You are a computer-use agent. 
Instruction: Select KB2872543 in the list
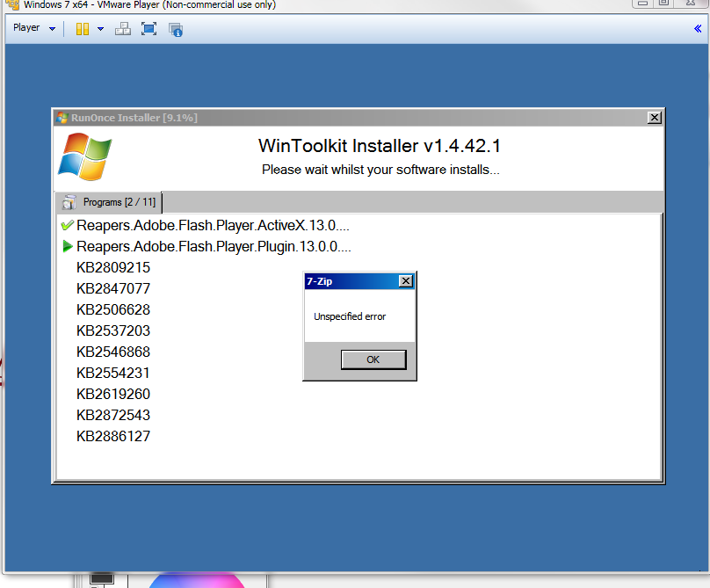tap(113, 415)
